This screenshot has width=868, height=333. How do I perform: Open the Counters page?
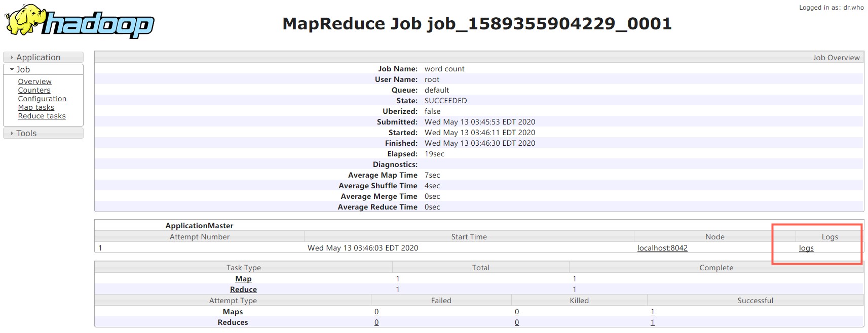pyautogui.click(x=34, y=90)
